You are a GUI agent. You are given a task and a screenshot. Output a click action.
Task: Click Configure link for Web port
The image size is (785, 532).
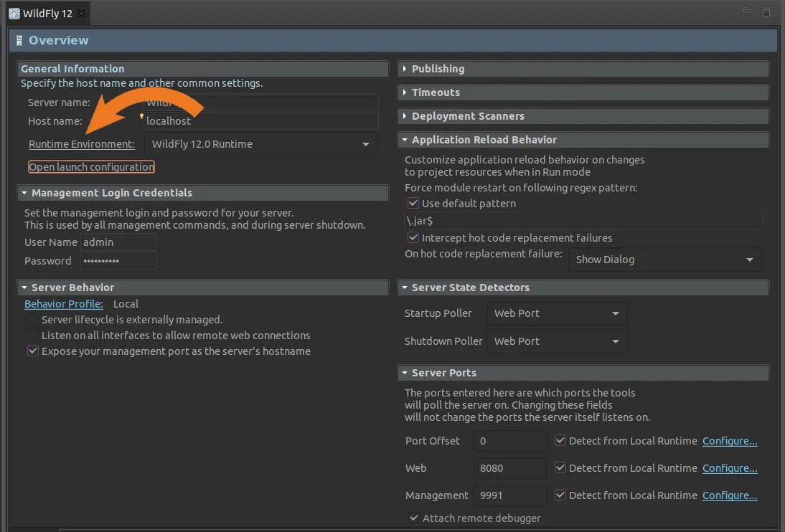(730, 468)
